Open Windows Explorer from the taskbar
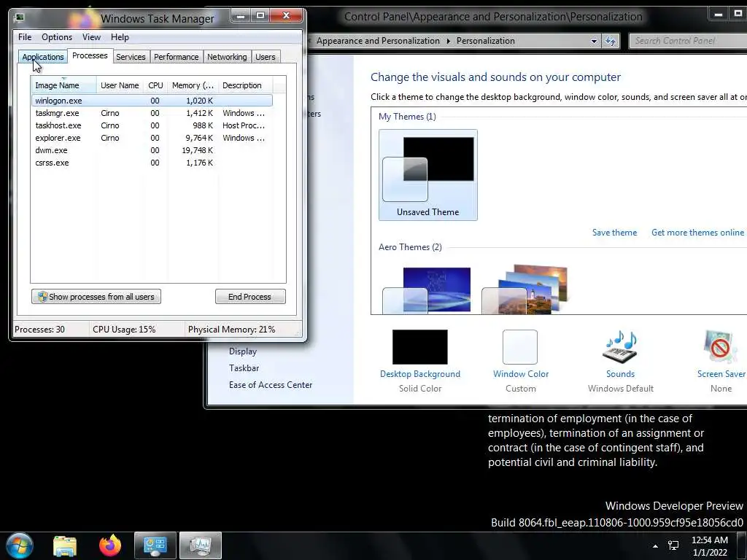This screenshot has width=747, height=560. pyautogui.click(x=65, y=545)
